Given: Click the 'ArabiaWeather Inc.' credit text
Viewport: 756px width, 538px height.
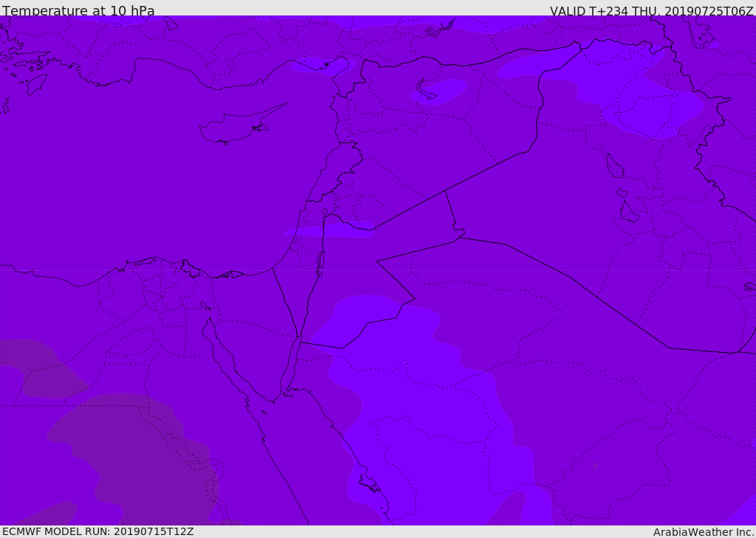Looking at the screenshot, I should pos(704,532).
